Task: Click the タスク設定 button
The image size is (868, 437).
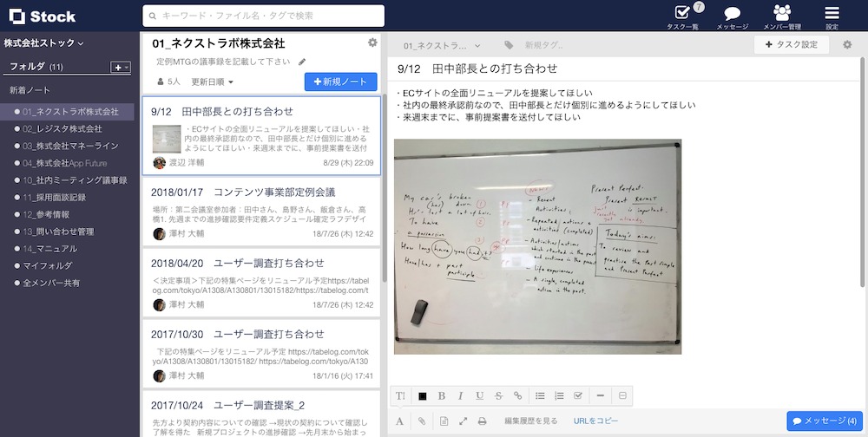Action: tap(791, 45)
